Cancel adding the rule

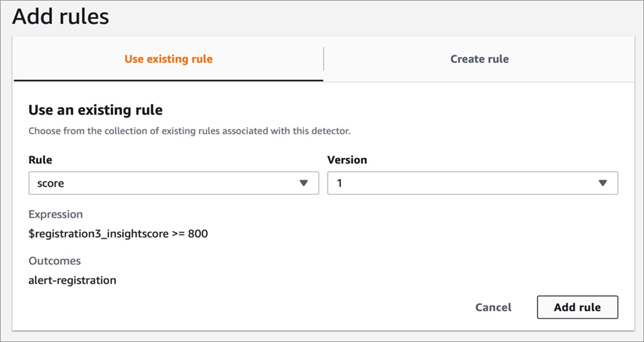pos(493,307)
